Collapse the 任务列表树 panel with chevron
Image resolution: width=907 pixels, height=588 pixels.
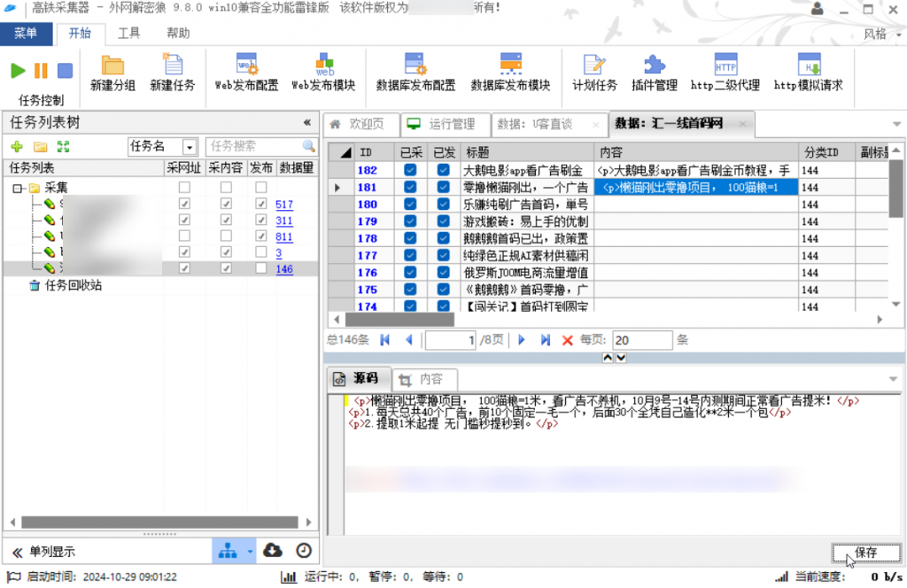click(307, 123)
